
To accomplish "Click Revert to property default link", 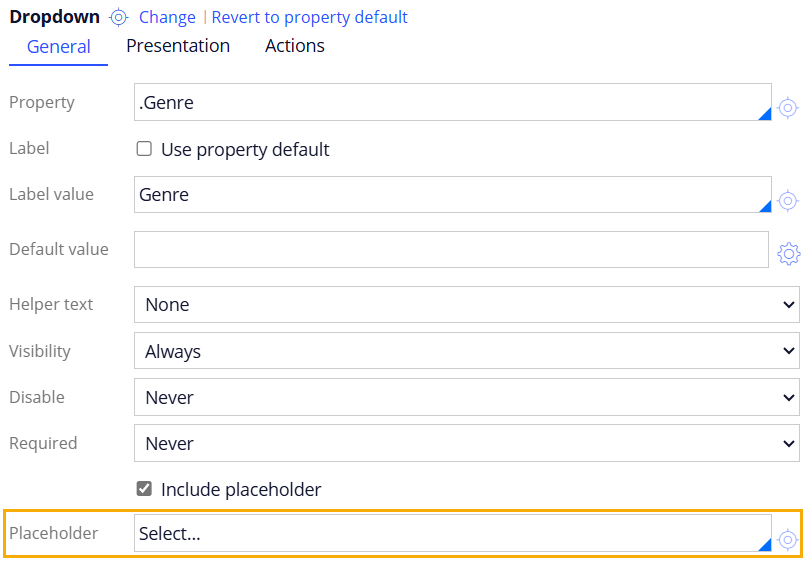I will [x=310, y=17].
